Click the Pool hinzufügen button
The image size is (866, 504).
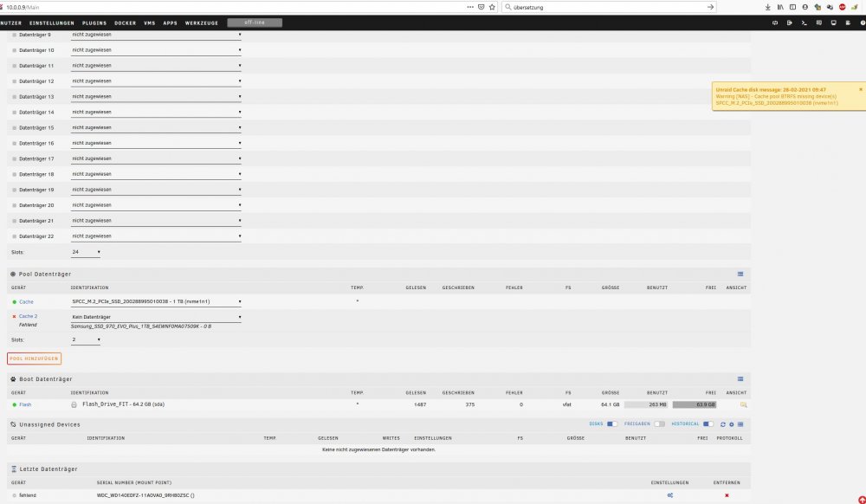pyautogui.click(x=35, y=359)
